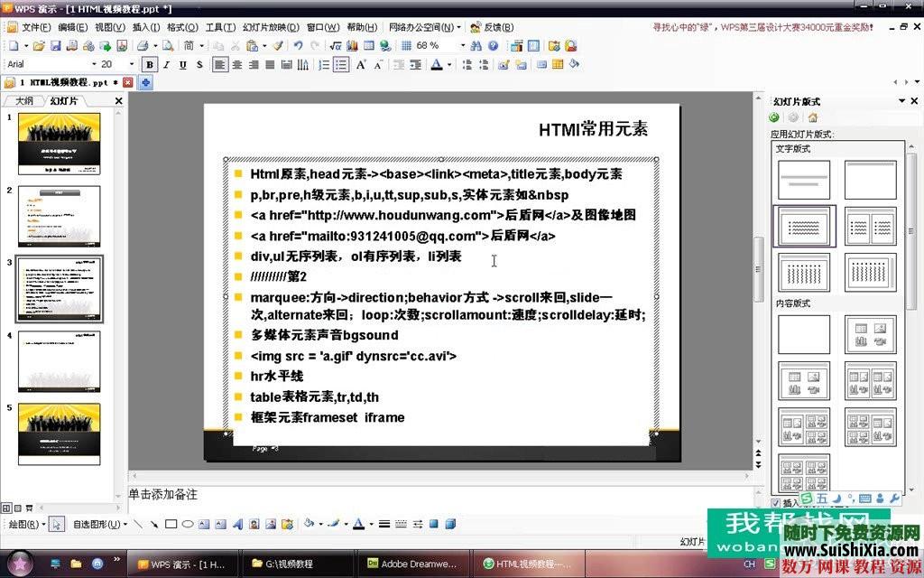
Task: Toggle the insert checkbox below layouts
Action: click(775, 502)
